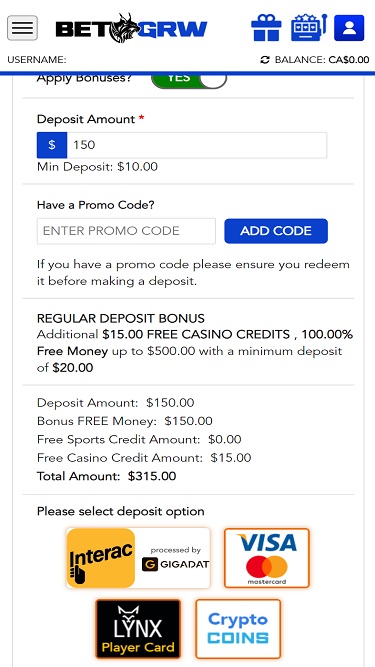Screen dimensions: 375x667
Task: Click the Enter Promo Code field
Action: [x=126, y=231]
